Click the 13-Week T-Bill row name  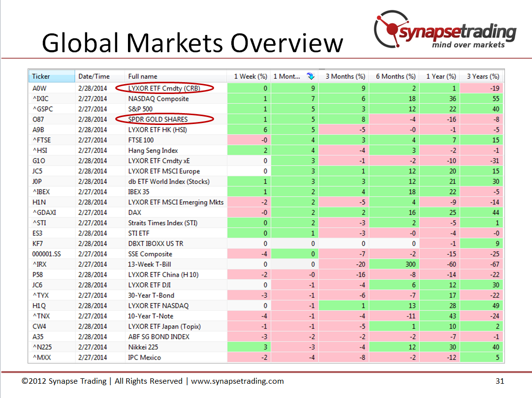(150, 264)
